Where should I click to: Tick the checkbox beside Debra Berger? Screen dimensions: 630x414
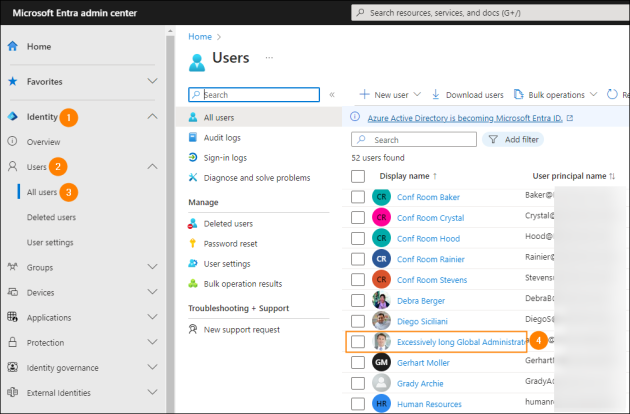point(358,300)
